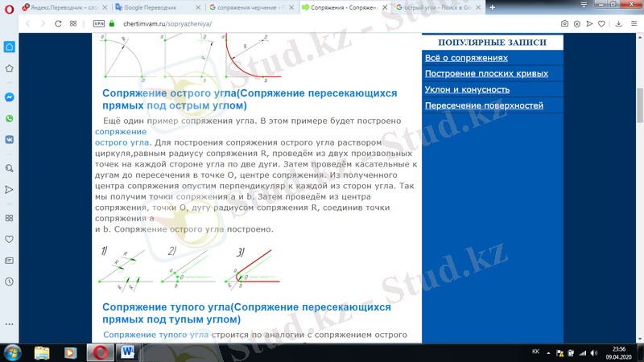Open the sidebar personal news icon
Screen dimensions: 644x362
coord(10,261)
